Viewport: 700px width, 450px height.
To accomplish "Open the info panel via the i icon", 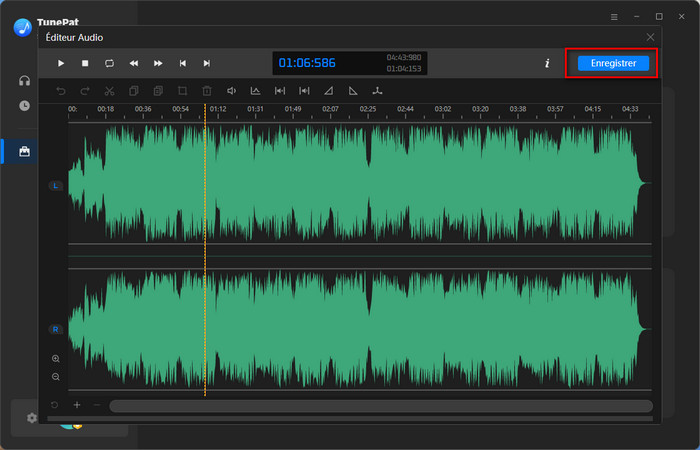I will (x=547, y=63).
